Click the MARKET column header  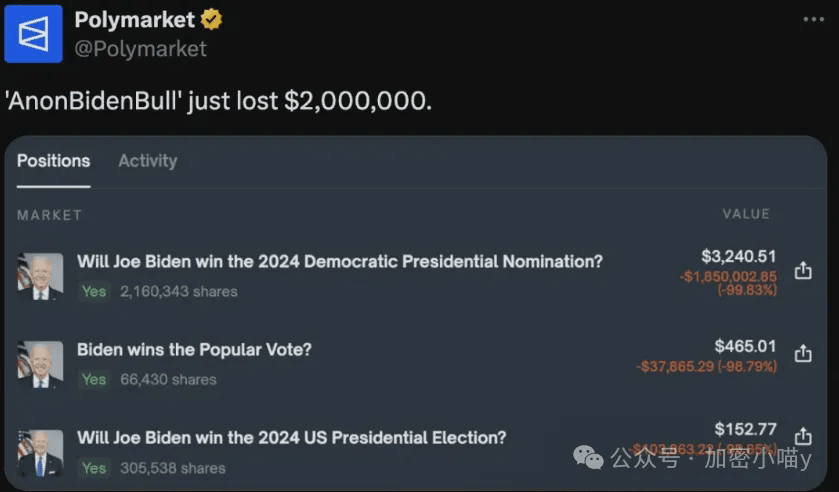point(49,215)
